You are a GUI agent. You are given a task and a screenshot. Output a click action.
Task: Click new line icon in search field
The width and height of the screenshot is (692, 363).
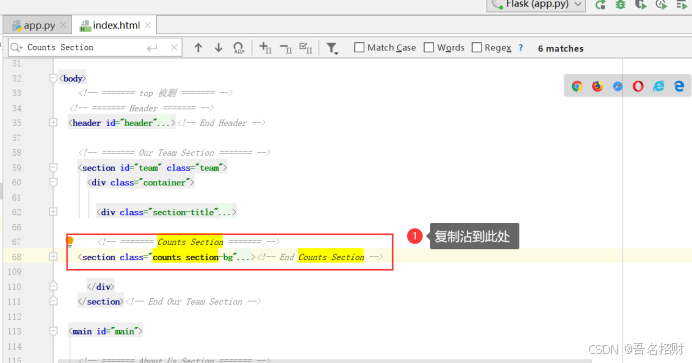[152, 48]
